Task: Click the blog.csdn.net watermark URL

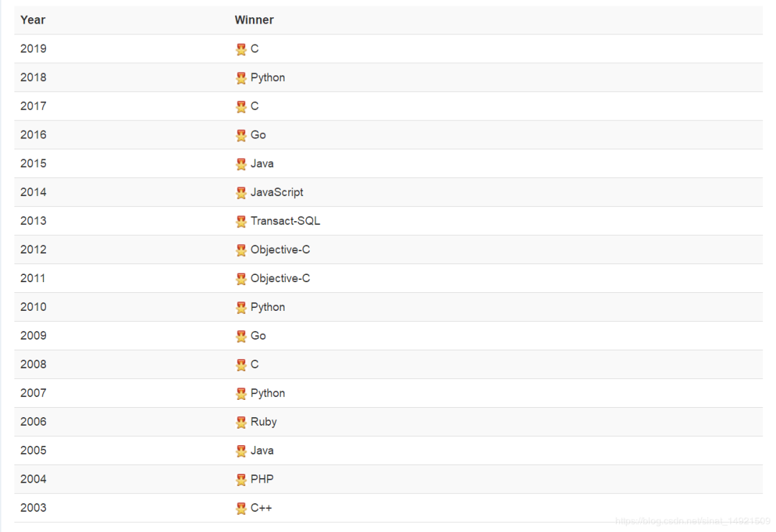Action: (x=693, y=521)
